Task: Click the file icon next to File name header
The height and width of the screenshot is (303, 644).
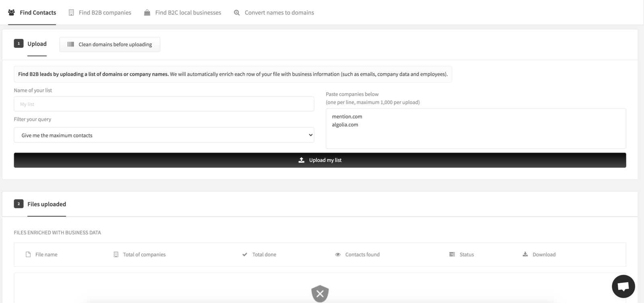Action: [27, 254]
